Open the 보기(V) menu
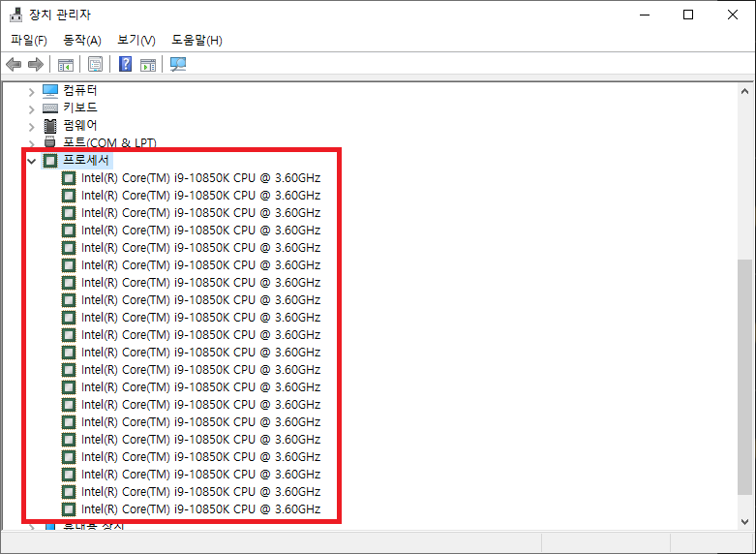Screen dimensions: 756x554 pos(136,40)
